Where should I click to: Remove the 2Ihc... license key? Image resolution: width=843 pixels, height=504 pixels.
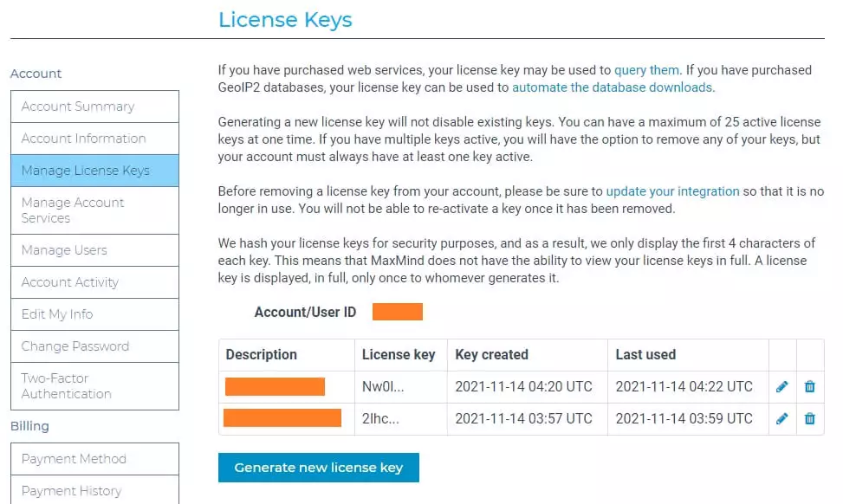coord(809,418)
